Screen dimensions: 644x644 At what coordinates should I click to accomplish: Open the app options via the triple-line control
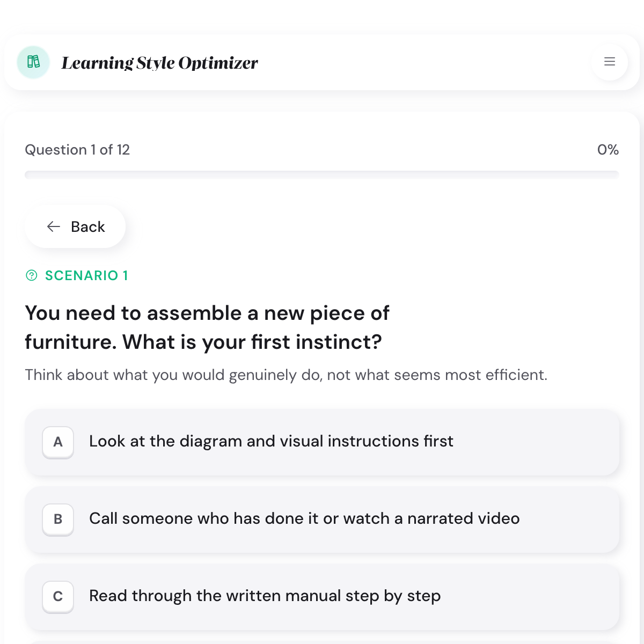[x=609, y=62]
